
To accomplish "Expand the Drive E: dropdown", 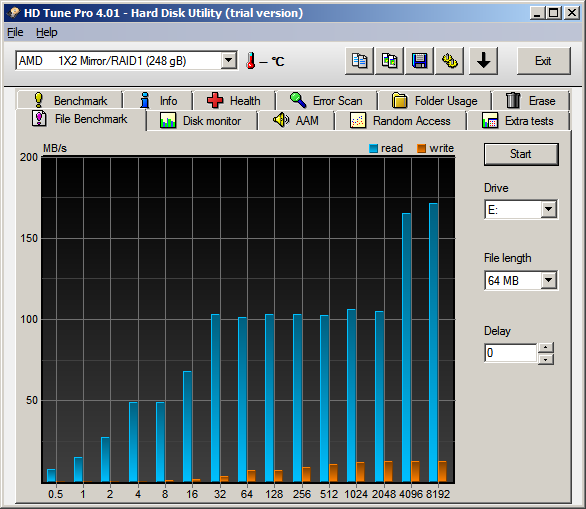I will click(x=548, y=209).
